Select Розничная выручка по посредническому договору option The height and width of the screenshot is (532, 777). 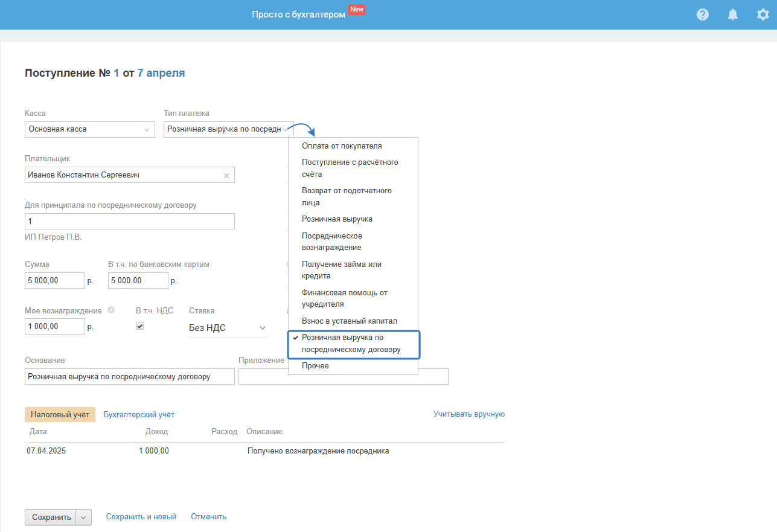pyautogui.click(x=353, y=344)
